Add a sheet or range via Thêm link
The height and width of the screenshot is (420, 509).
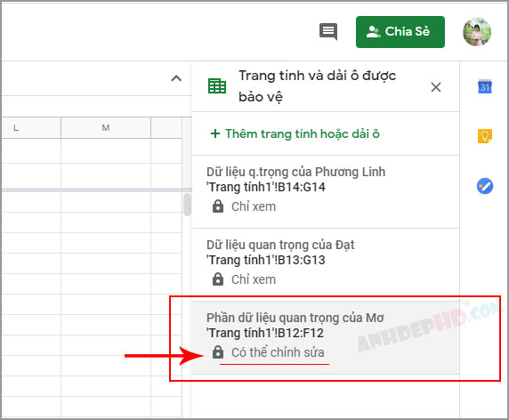coord(295,133)
